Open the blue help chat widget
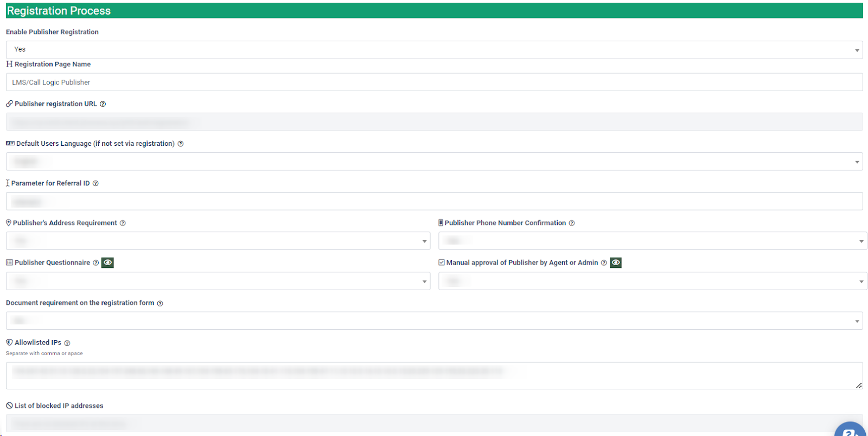Screen dimensions: 868x436 coord(850,429)
